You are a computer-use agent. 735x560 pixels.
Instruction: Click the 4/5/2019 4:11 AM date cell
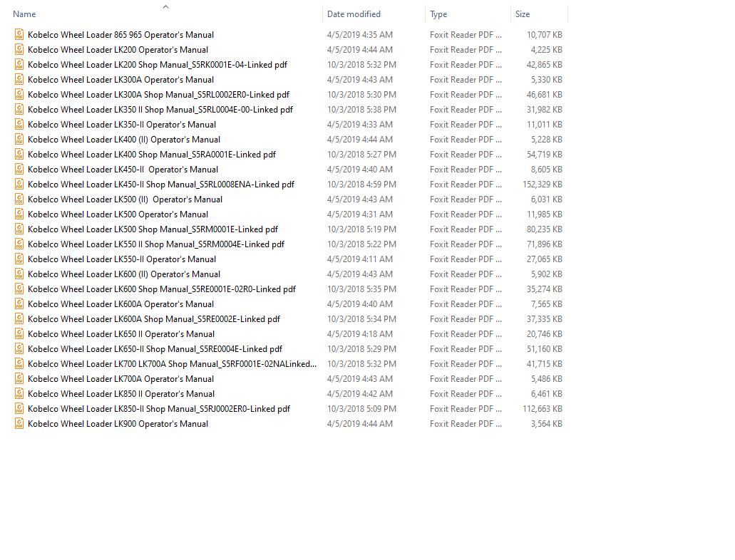(359, 259)
